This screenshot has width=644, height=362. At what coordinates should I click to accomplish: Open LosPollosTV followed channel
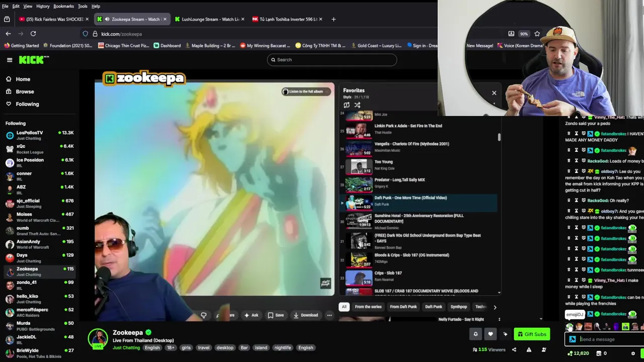39,135
